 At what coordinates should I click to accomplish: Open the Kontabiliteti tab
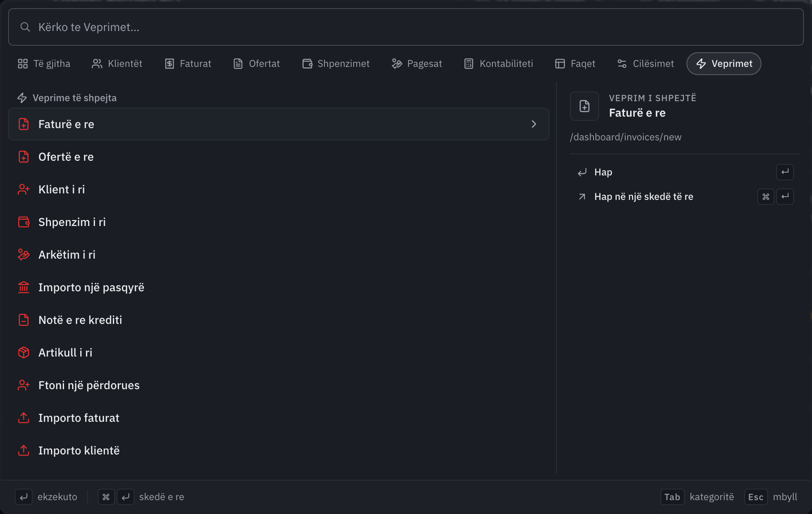[x=499, y=64]
